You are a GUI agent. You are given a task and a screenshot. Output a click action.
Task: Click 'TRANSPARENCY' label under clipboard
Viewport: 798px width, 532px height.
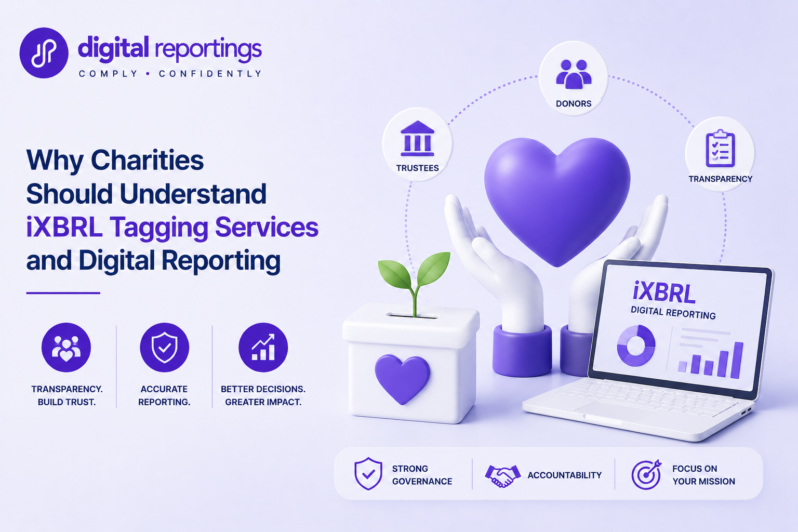720,179
